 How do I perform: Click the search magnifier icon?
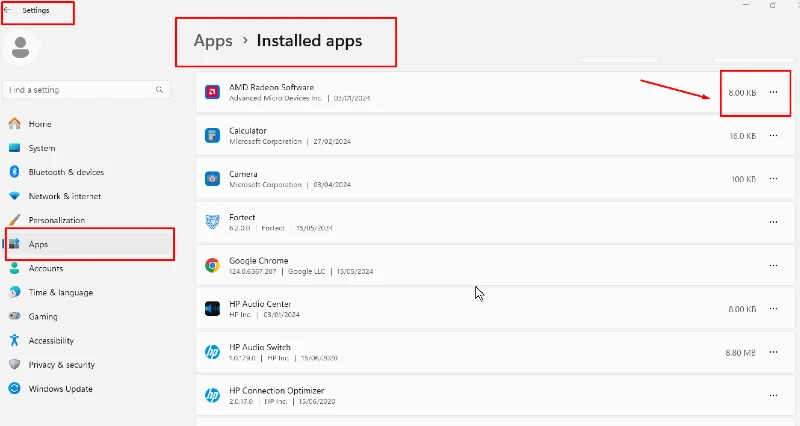[x=159, y=90]
